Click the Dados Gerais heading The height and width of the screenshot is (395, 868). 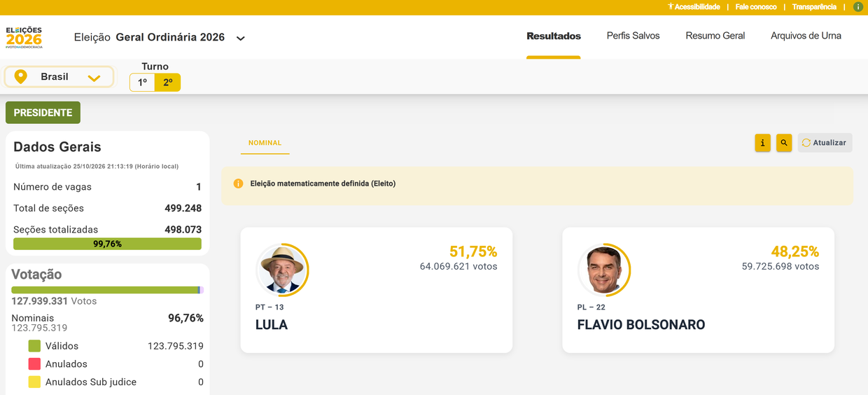(57, 147)
